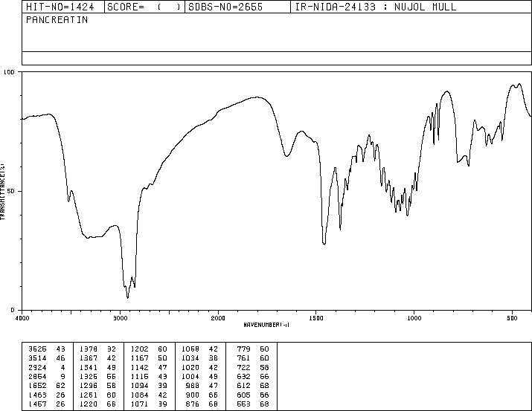Click peak entry 1202 in the table
This screenshot has height=411, width=532.
(x=139, y=349)
